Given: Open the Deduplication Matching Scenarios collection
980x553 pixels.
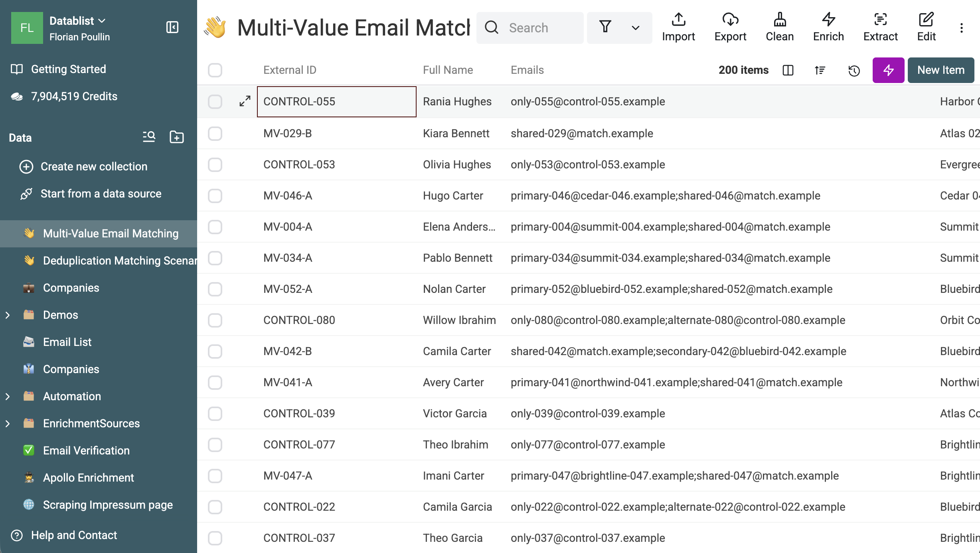Looking at the screenshot, I should coord(99,261).
